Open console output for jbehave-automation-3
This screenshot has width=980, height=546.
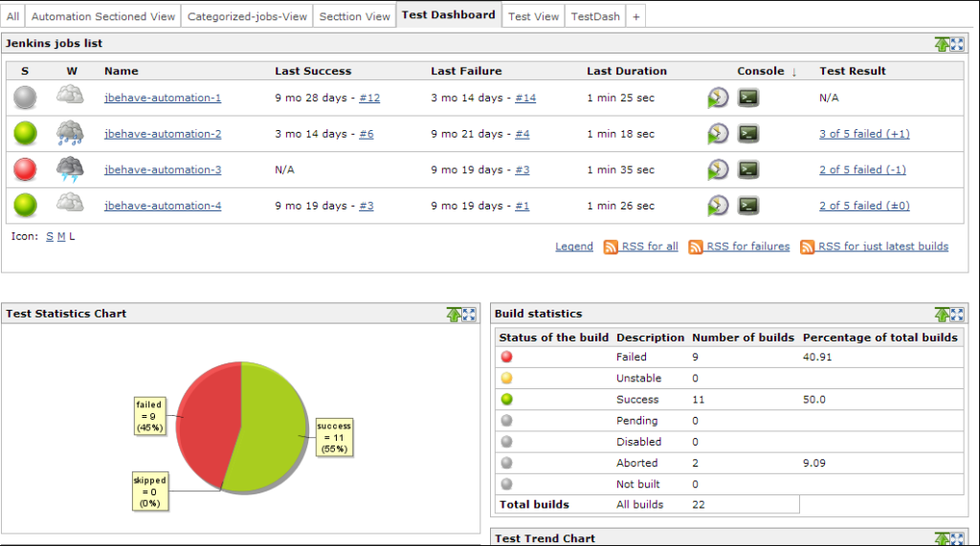748,169
